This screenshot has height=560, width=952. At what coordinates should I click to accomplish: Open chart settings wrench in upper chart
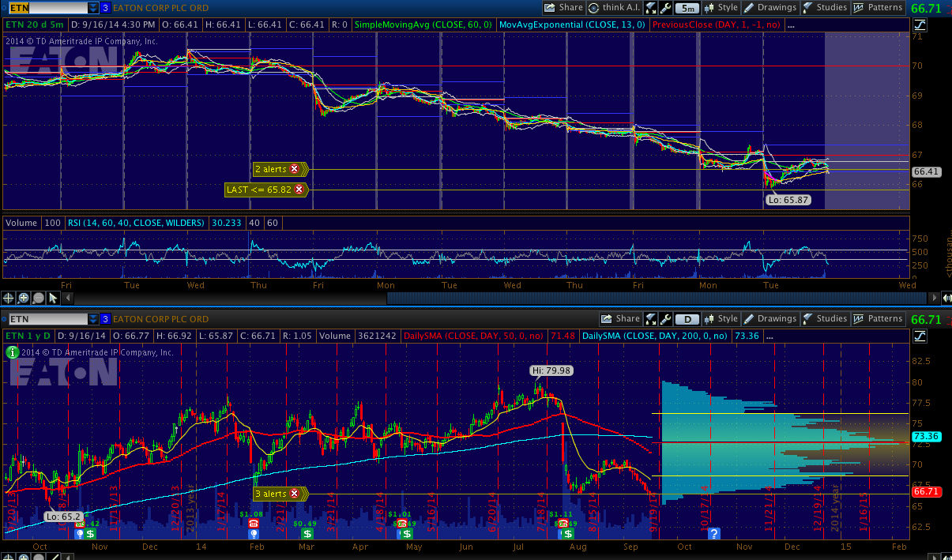click(665, 8)
